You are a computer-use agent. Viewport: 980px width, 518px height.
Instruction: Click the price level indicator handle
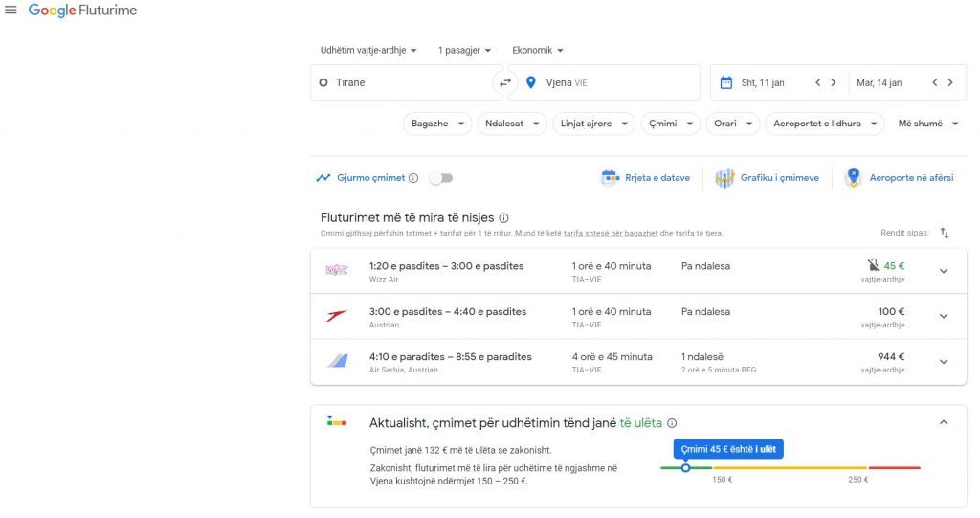pos(685,467)
